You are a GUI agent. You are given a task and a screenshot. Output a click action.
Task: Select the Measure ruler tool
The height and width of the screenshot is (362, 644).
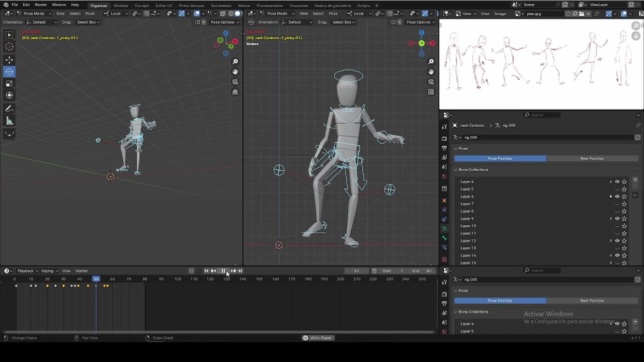pos(9,121)
